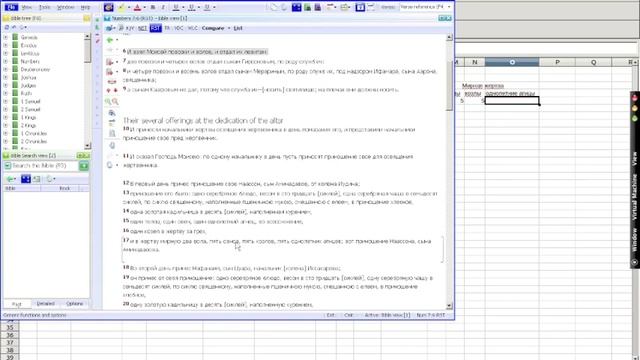Toggle bold formatting in toolbar
640x360 pixels.
[x=153, y=7]
